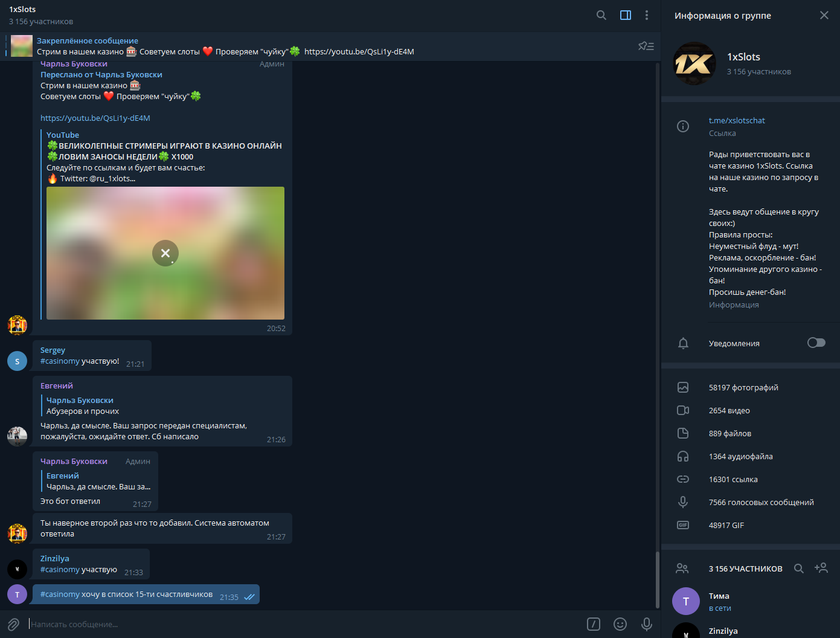840x638 pixels.
Task: Click the YouTube preview title label
Action: pyautogui.click(x=63, y=135)
